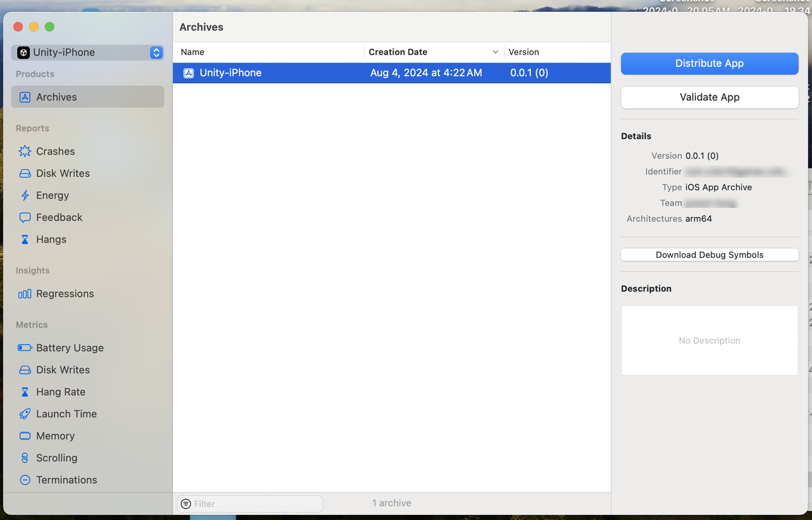Click the Unity logo icon in project selector

pyautogui.click(x=23, y=52)
